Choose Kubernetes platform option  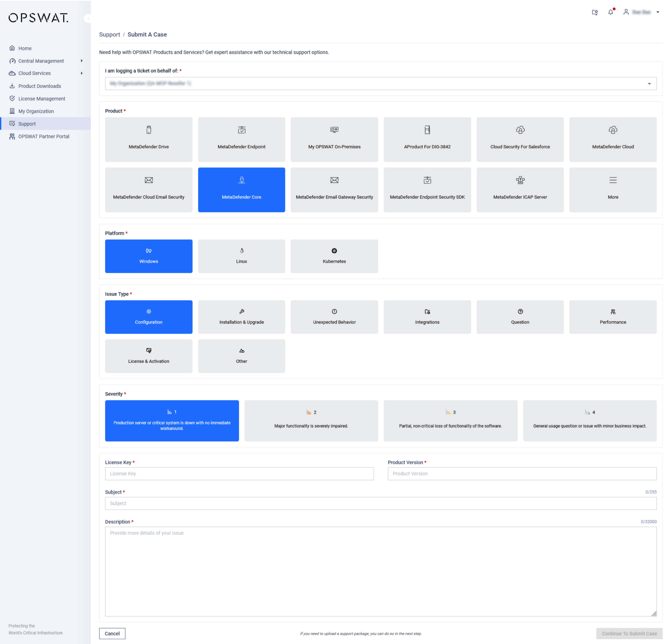334,256
